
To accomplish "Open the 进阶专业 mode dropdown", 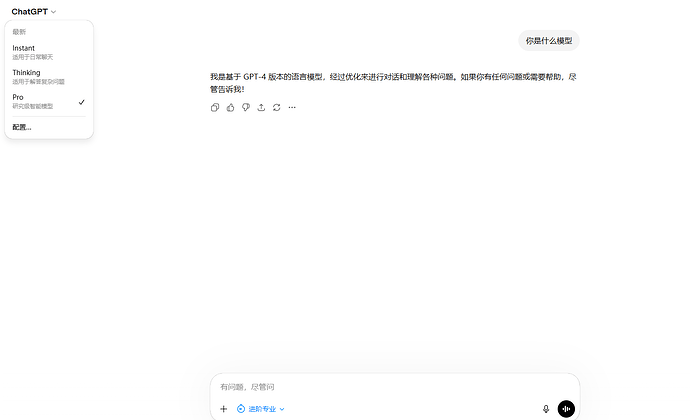I will (x=261, y=409).
